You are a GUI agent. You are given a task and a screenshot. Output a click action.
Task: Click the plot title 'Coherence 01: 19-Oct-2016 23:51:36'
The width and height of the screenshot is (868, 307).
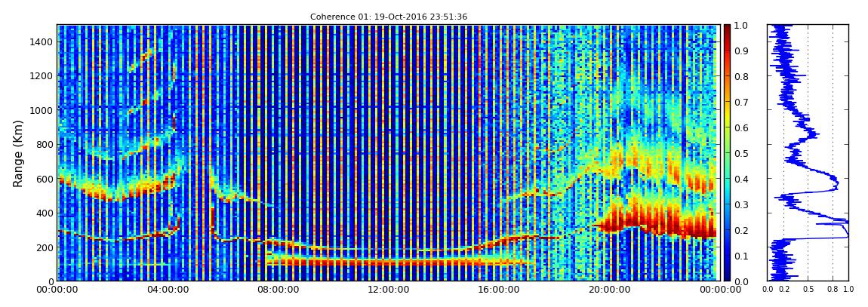(389, 17)
